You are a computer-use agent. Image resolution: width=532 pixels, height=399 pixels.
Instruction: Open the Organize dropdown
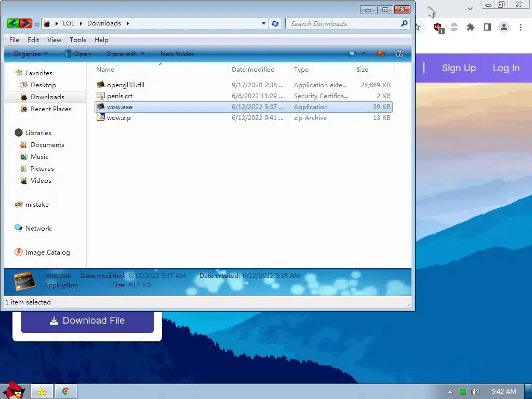(30, 54)
